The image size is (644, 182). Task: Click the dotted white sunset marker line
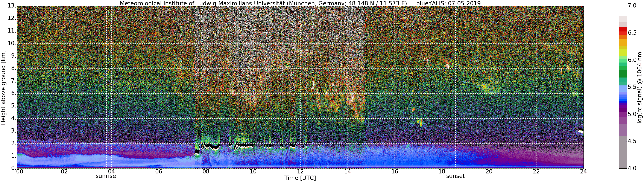[x=456, y=87]
